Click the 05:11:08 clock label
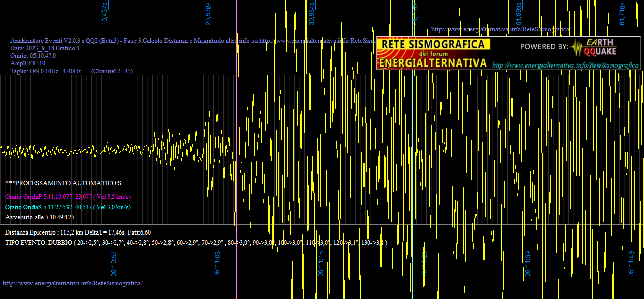The width and height of the screenshot is (644, 299). [217, 263]
